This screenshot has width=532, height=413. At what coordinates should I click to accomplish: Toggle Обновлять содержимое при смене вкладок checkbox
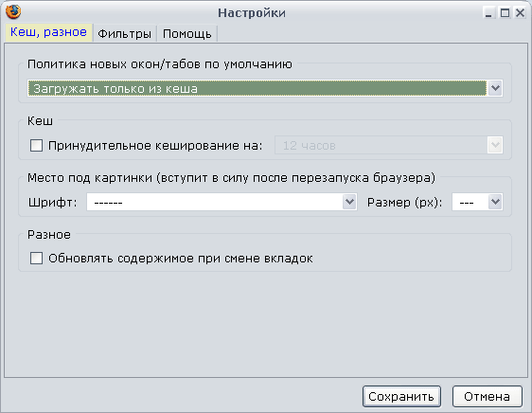click(x=36, y=258)
